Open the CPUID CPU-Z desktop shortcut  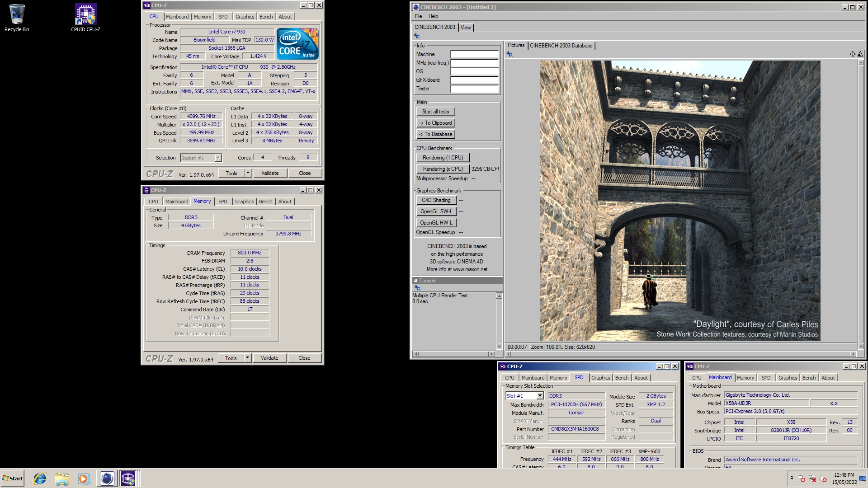click(85, 18)
